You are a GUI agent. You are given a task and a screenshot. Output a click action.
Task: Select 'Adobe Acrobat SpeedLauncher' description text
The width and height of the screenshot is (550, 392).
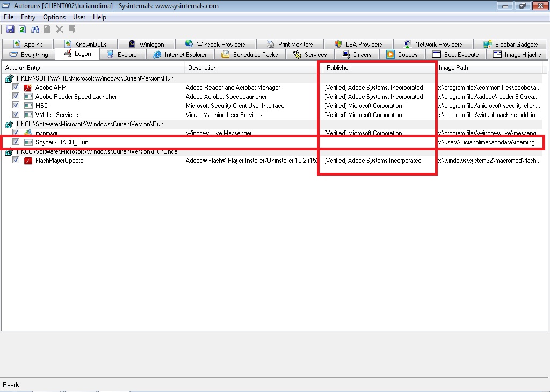[226, 97]
